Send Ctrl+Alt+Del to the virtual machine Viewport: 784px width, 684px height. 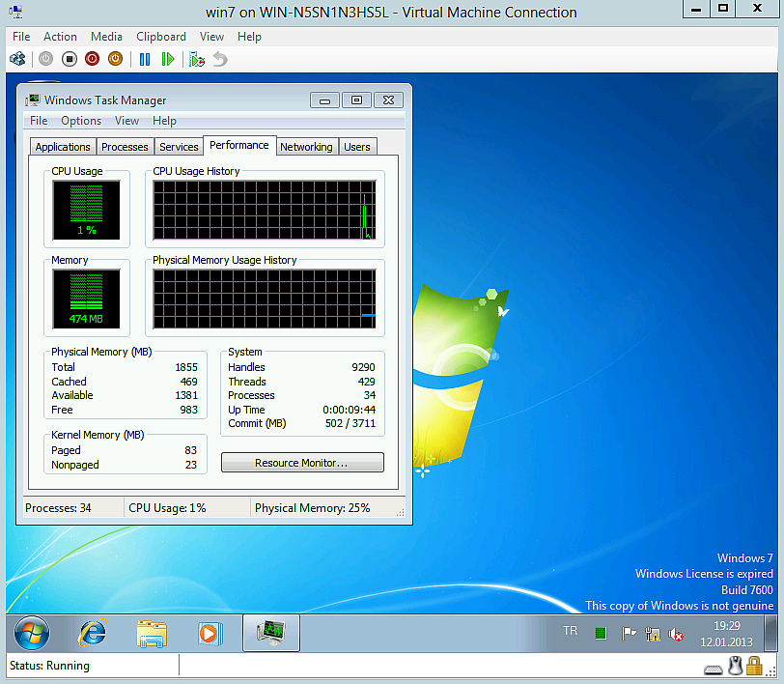[17, 58]
